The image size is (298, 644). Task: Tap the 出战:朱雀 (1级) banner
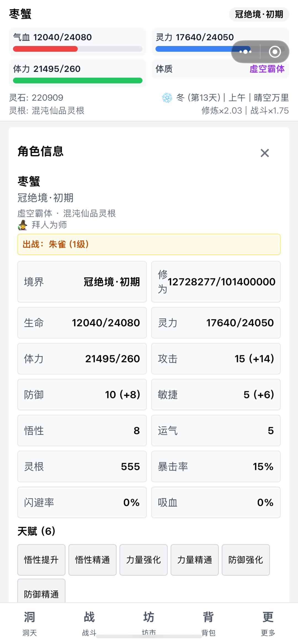tap(149, 244)
